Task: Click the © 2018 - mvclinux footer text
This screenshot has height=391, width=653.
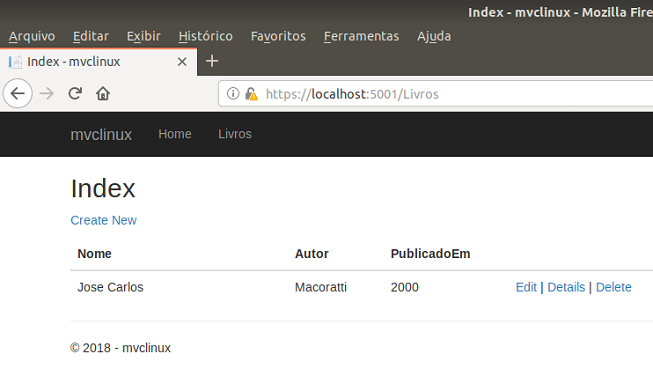Action: click(120, 348)
